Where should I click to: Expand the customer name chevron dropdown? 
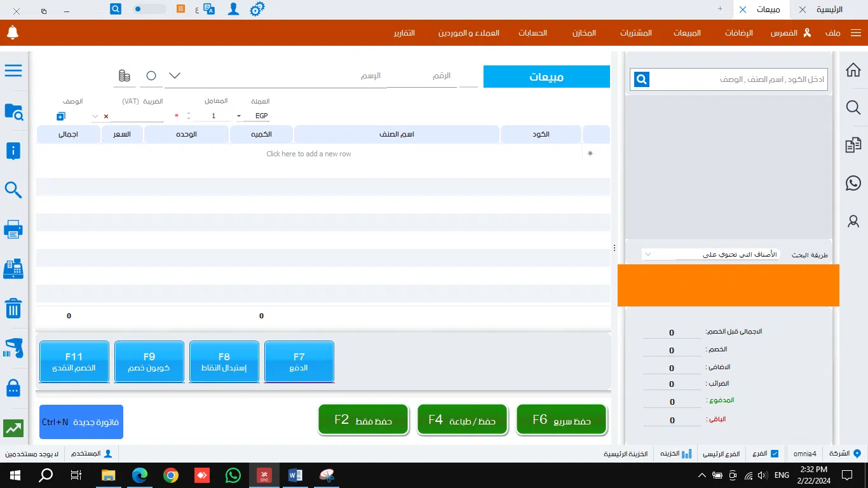[174, 76]
